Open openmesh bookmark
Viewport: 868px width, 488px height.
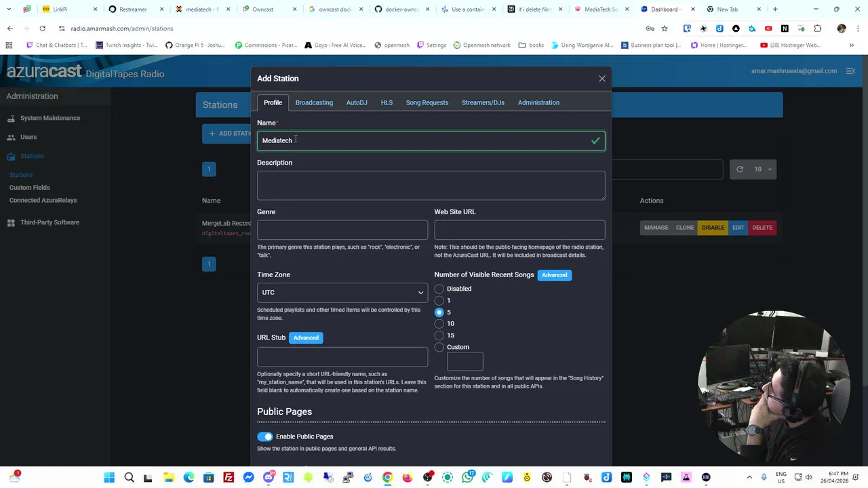point(392,45)
